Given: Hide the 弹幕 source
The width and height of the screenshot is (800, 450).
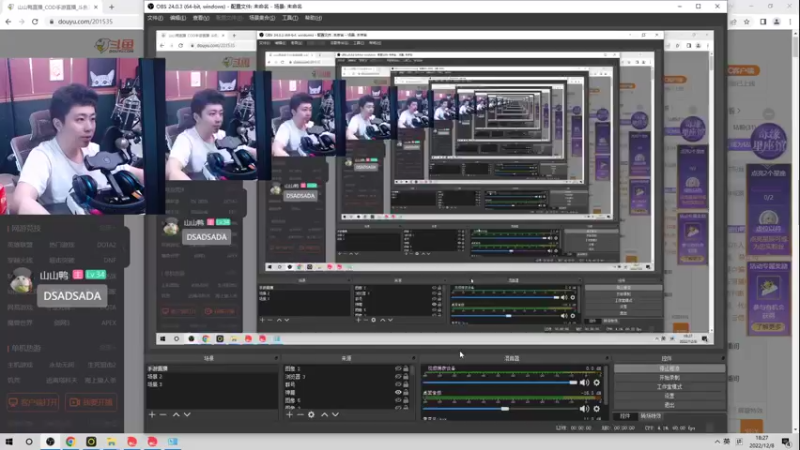Looking at the screenshot, I should pos(398,392).
